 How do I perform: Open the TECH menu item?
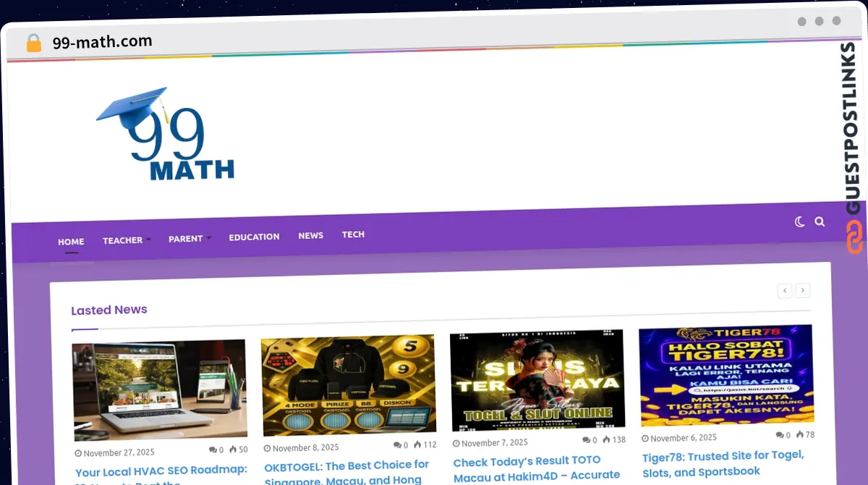click(353, 235)
